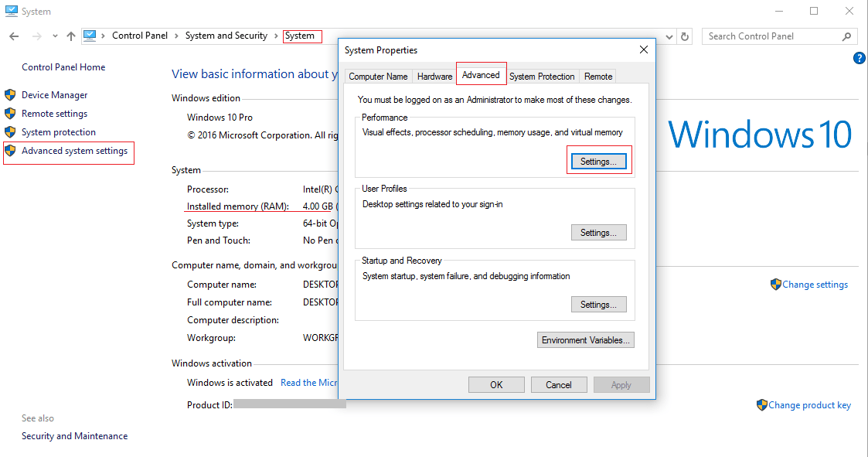
Task: Click the refresh icon in the address bar
Action: (x=685, y=36)
